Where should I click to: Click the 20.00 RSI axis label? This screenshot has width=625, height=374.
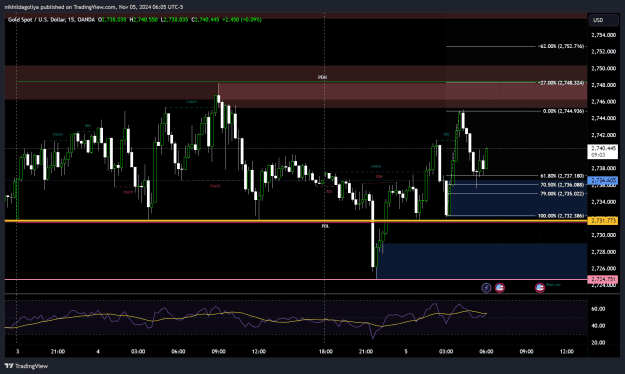coord(598,343)
